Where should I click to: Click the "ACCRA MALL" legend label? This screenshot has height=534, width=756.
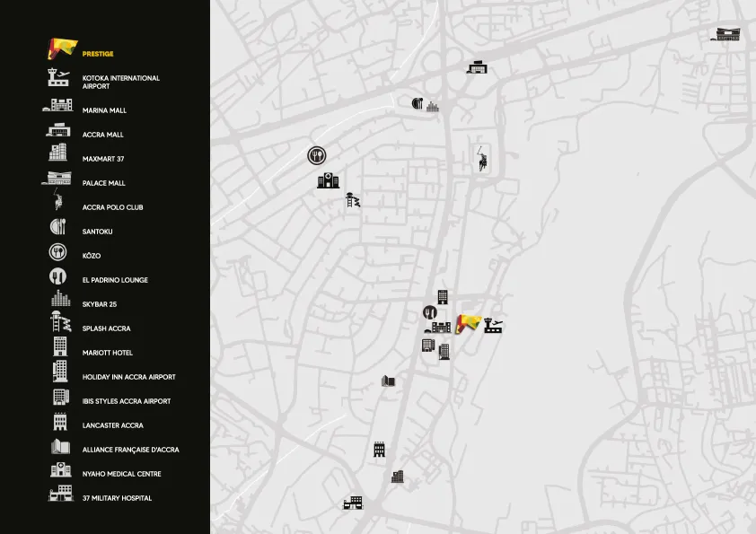(102, 135)
